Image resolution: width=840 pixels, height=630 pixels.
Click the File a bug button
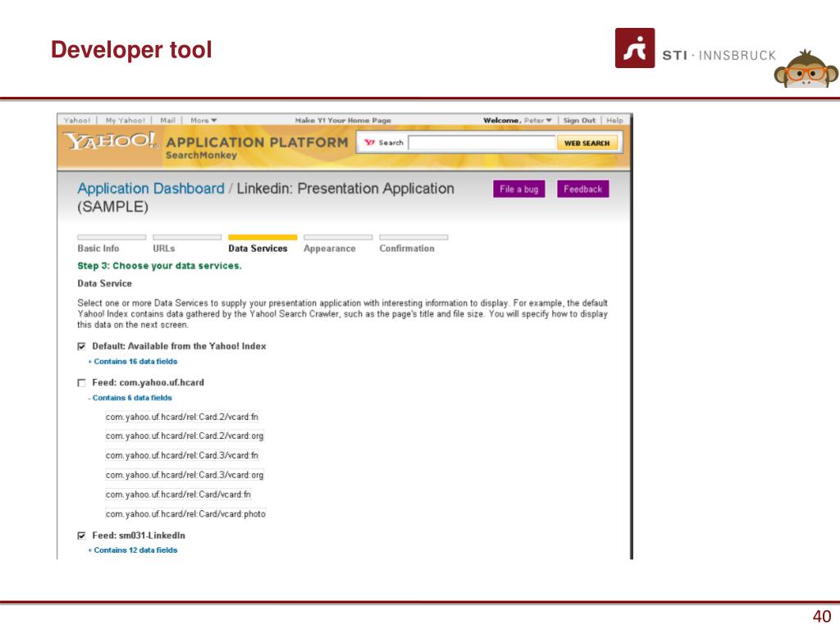519,189
